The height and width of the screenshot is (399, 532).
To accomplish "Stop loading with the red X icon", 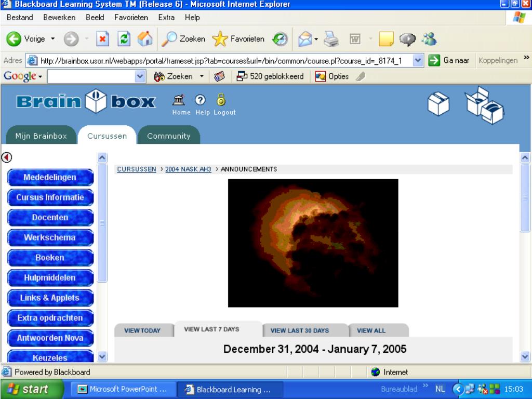I will 102,39.
